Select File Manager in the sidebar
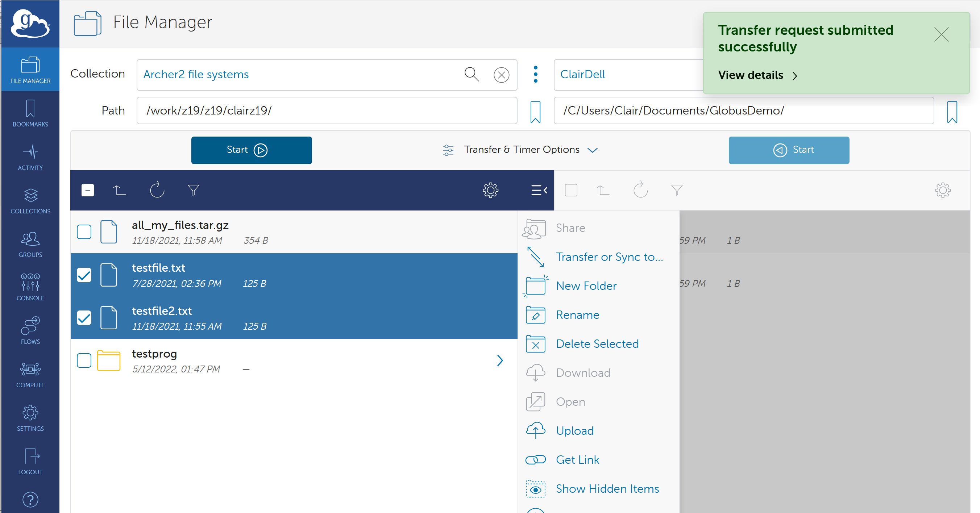The height and width of the screenshot is (513, 980). point(30,70)
